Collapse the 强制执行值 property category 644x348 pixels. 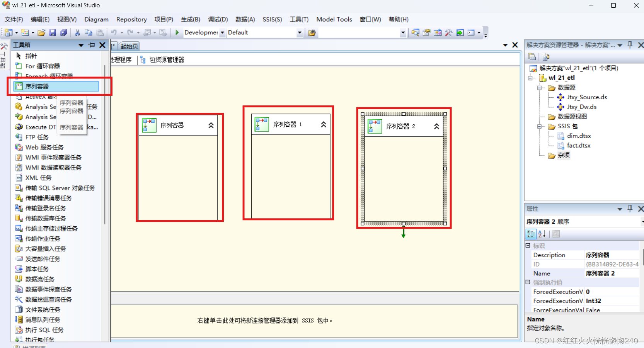coord(528,282)
